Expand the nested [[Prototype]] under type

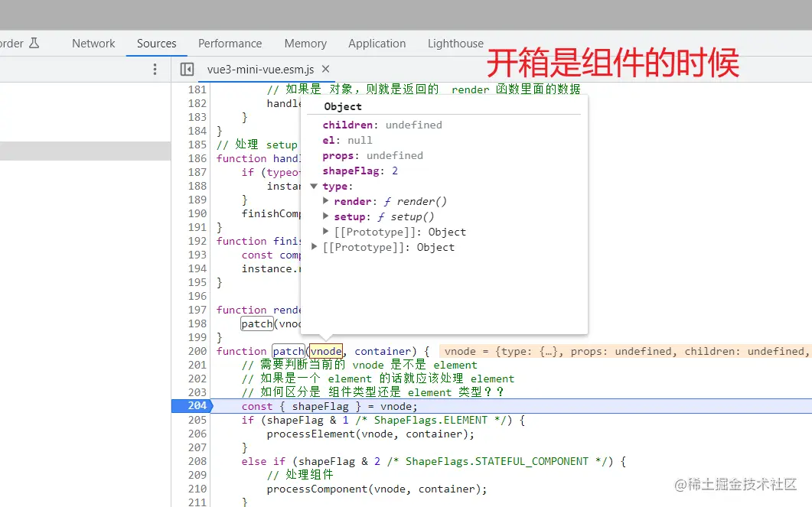pyautogui.click(x=326, y=231)
